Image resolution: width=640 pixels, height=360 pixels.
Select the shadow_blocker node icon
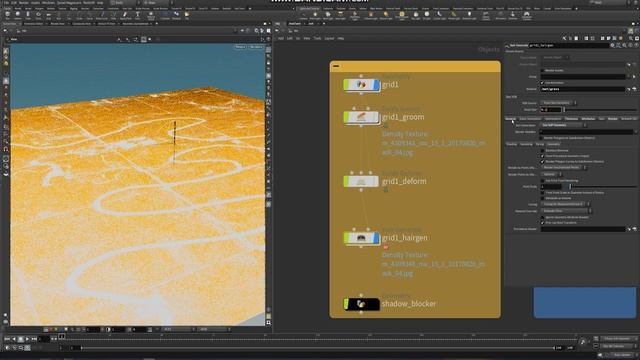(361, 304)
